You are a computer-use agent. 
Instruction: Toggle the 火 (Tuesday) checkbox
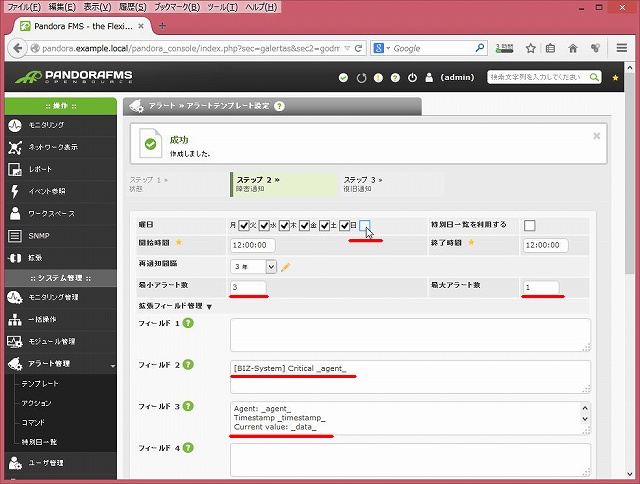264,225
